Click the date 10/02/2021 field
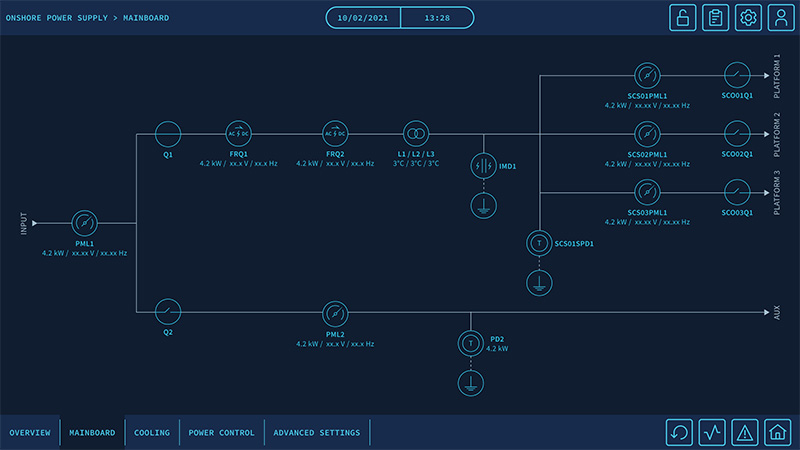 363,18
